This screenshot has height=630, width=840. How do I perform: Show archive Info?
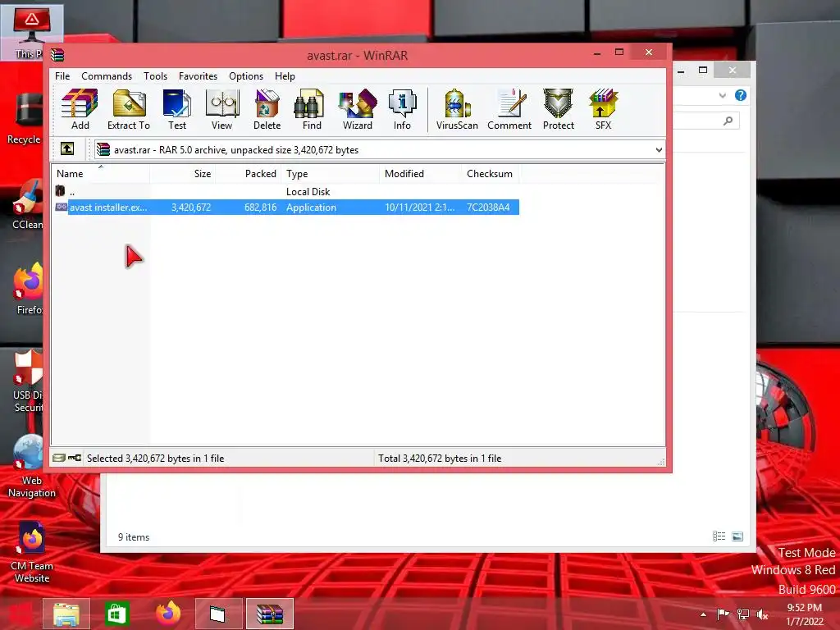point(402,110)
